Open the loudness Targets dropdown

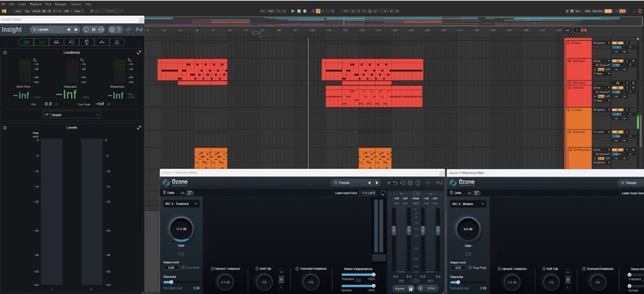pos(72,114)
